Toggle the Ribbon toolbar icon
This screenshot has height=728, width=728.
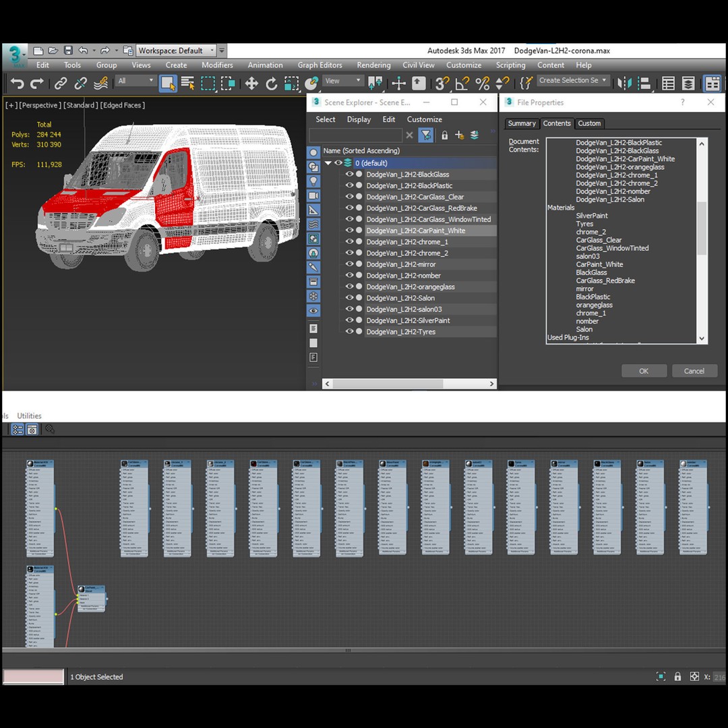click(x=712, y=84)
